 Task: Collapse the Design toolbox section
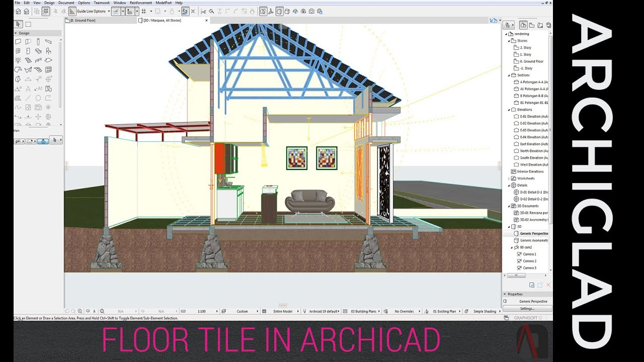pyautogui.click(x=16, y=33)
